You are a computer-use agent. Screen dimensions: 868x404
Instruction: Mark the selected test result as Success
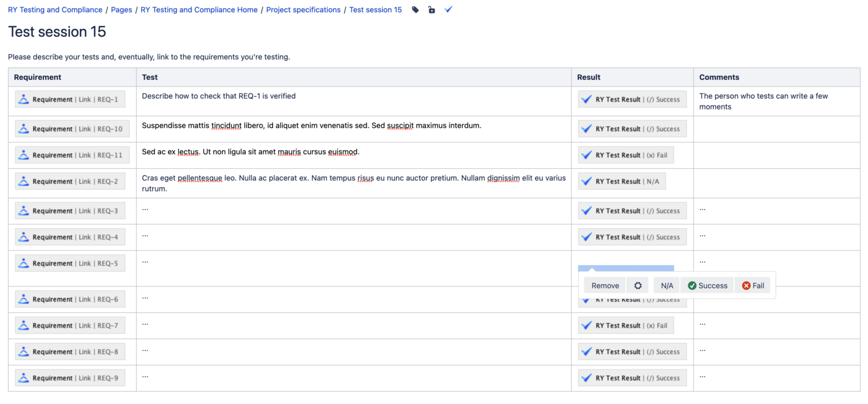click(707, 285)
